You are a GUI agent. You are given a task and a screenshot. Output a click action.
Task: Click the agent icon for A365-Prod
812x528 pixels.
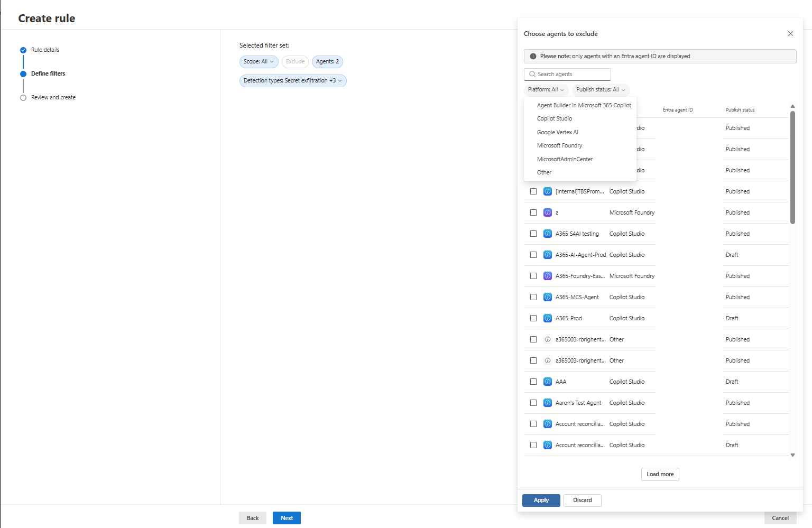[548, 318]
